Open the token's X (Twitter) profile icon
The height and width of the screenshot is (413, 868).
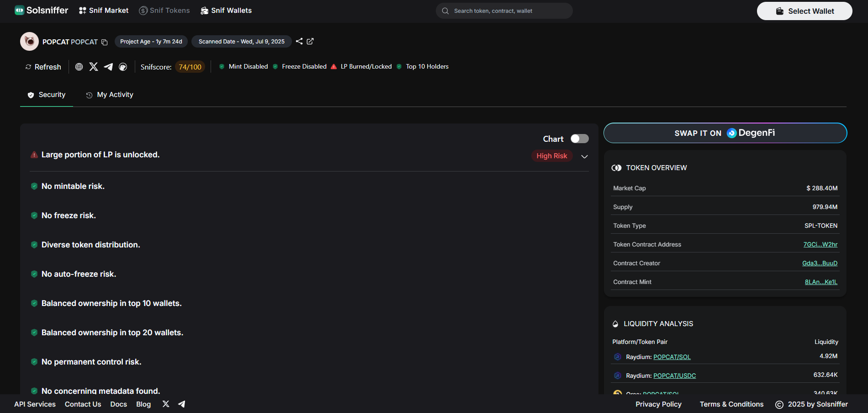click(x=94, y=67)
